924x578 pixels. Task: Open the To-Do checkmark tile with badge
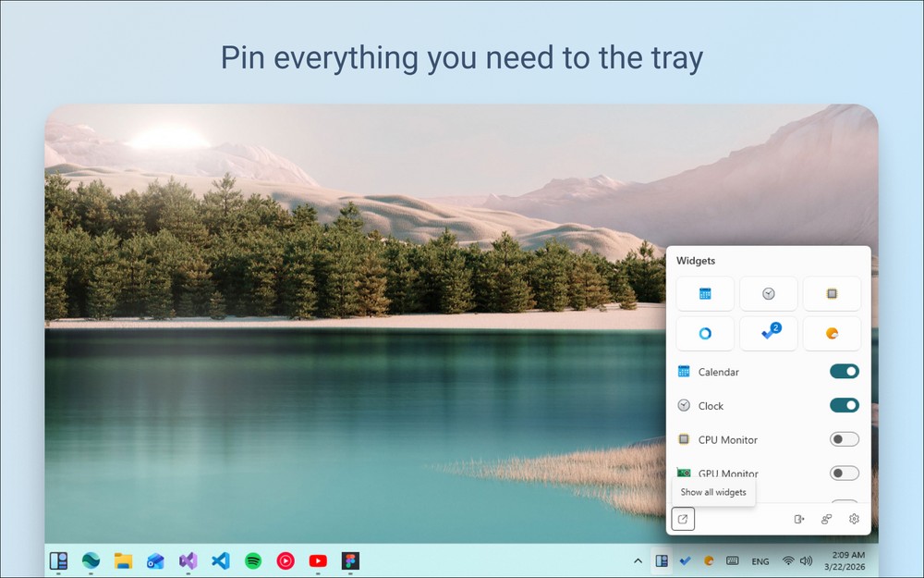coord(768,334)
